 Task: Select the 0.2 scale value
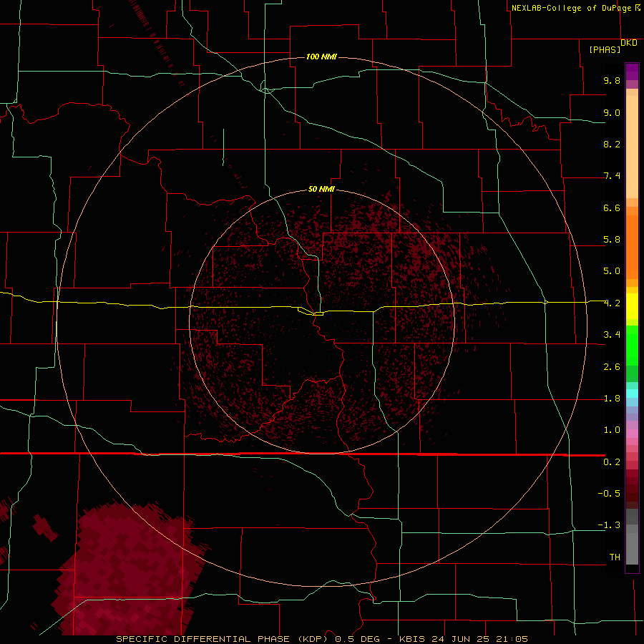click(612, 462)
